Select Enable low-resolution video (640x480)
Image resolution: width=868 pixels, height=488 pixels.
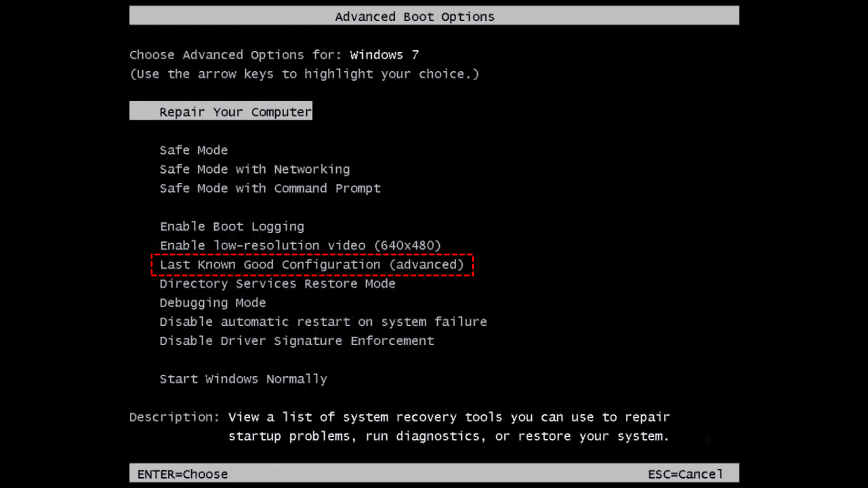(300, 246)
